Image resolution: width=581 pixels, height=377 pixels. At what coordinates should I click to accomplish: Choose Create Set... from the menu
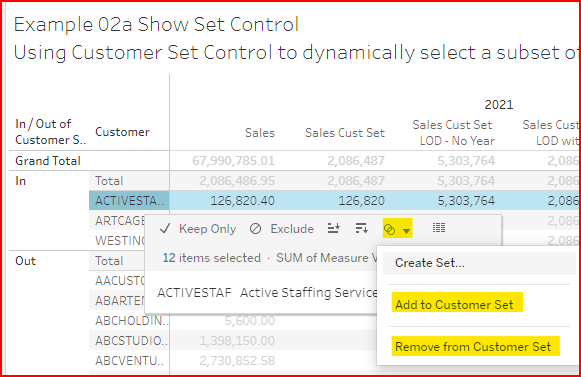[x=430, y=263]
